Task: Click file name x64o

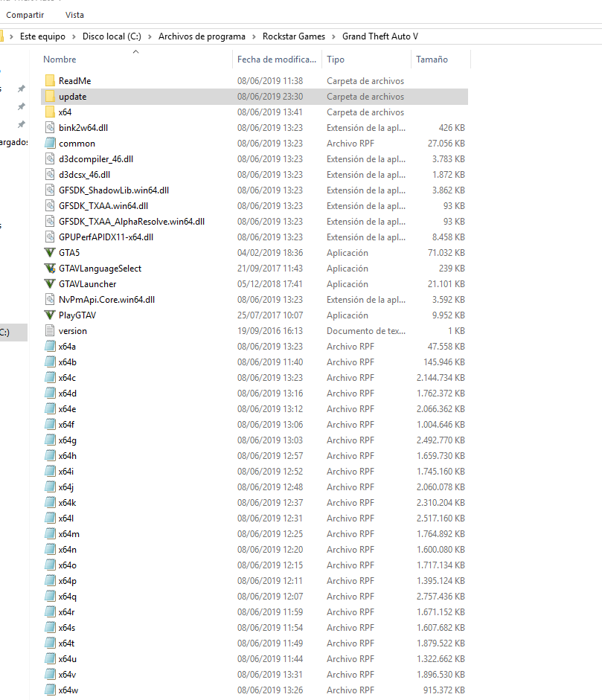Action: [68, 565]
